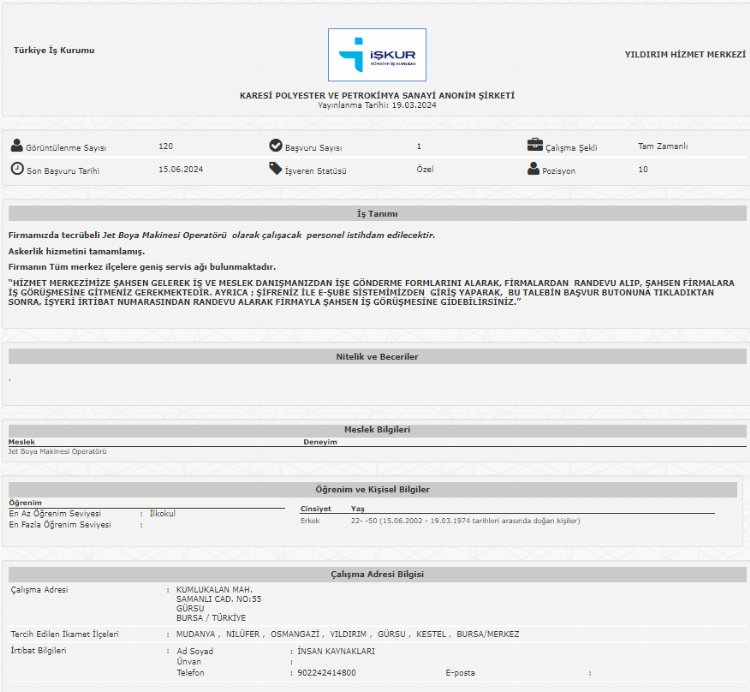
Task: Select the Meslek Bilgileri section header
Action: [377, 429]
